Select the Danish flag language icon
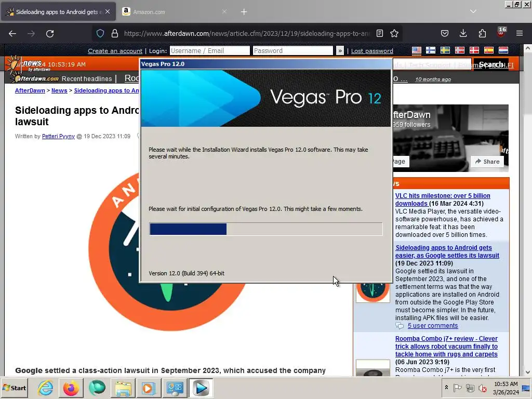Image resolution: width=532 pixels, height=399 pixels. coord(474,50)
